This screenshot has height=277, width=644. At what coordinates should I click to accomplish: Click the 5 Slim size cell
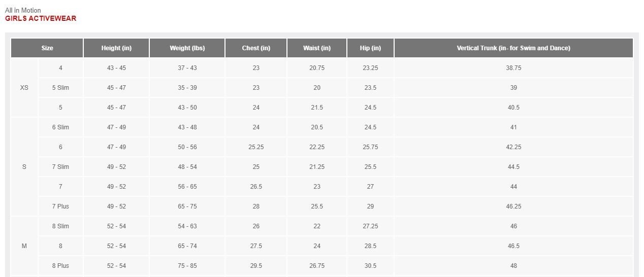click(x=60, y=88)
